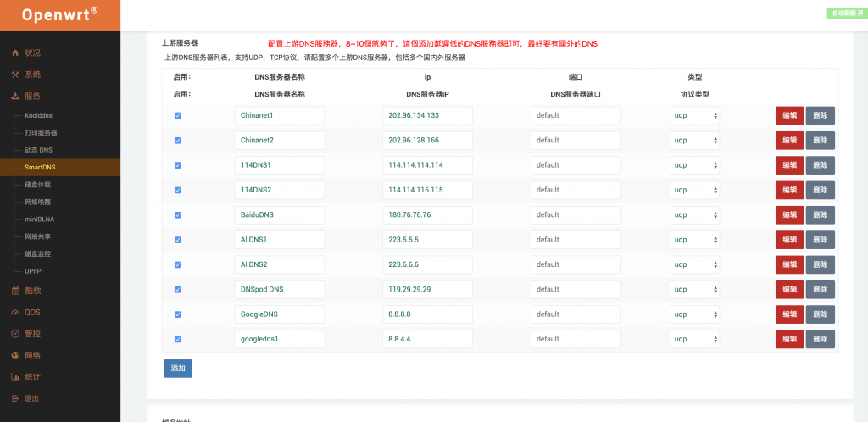Toggle the AliDNS2 enable checkbox
This screenshot has width=868, height=422.
[178, 265]
